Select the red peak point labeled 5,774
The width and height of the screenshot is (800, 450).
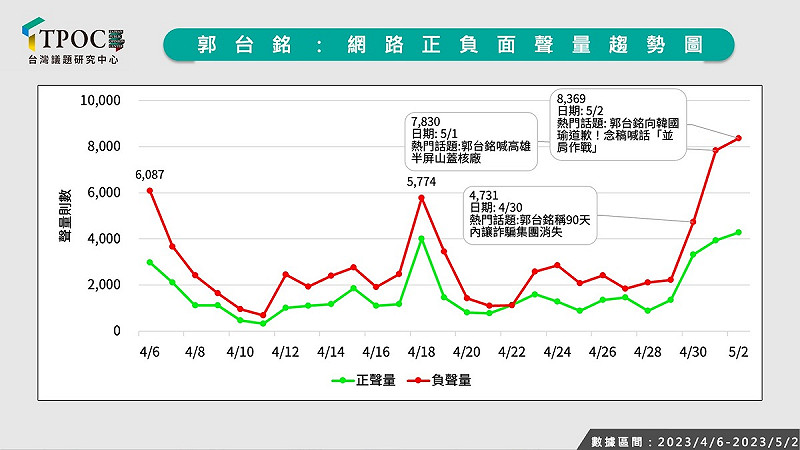[421, 198]
